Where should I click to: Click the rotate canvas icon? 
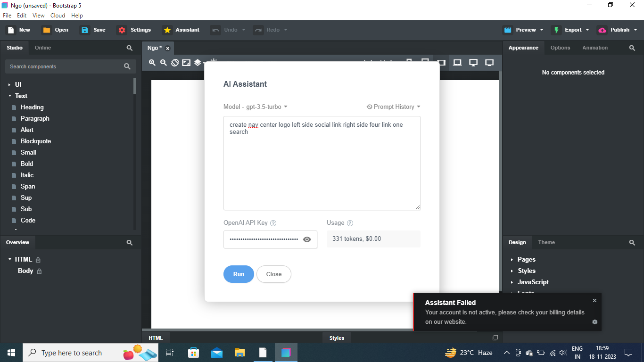tap(175, 62)
